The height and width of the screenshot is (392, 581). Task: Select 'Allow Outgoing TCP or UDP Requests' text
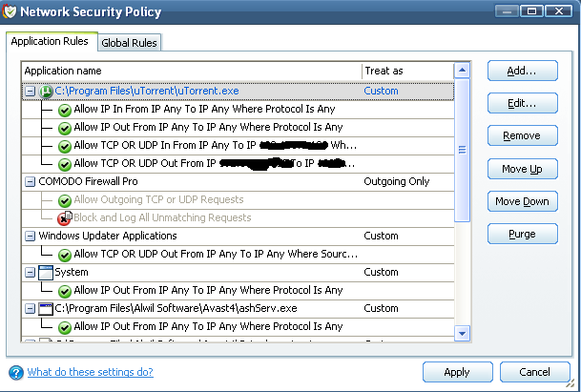[158, 199]
